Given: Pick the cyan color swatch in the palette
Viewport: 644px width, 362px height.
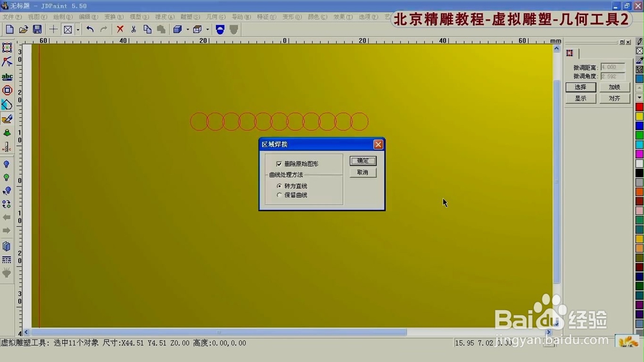Looking at the screenshot, I should tap(639, 145).
